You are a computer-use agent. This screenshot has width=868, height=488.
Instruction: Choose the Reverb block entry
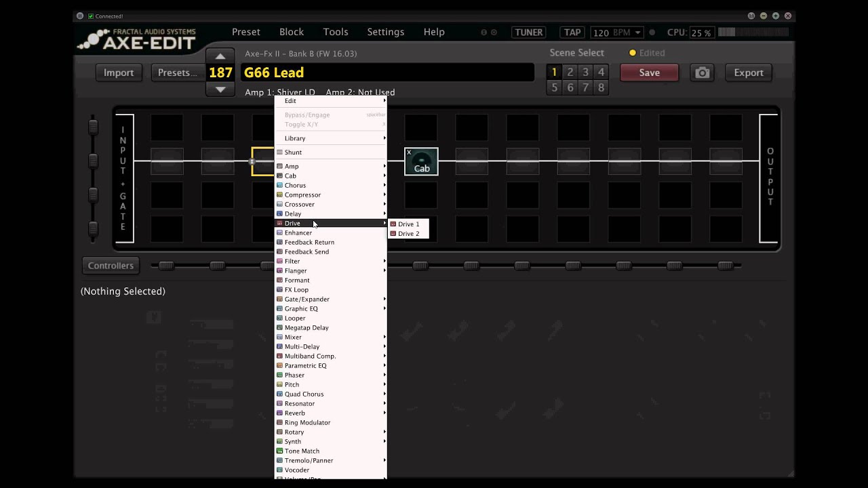click(330, 413)
